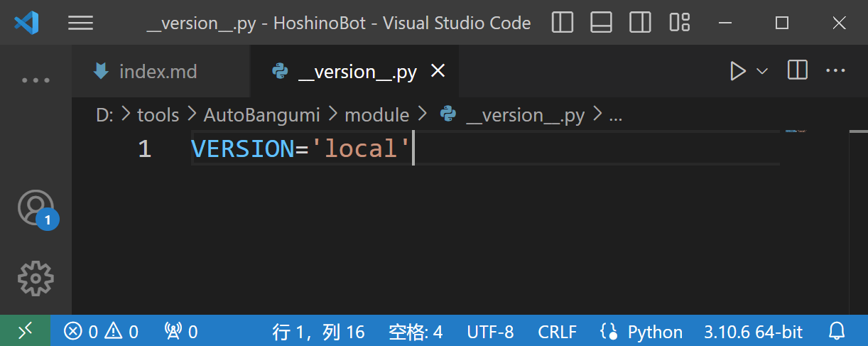Open the Accounts menu icon
The image size is (868, 346).
tap(36, 208)
